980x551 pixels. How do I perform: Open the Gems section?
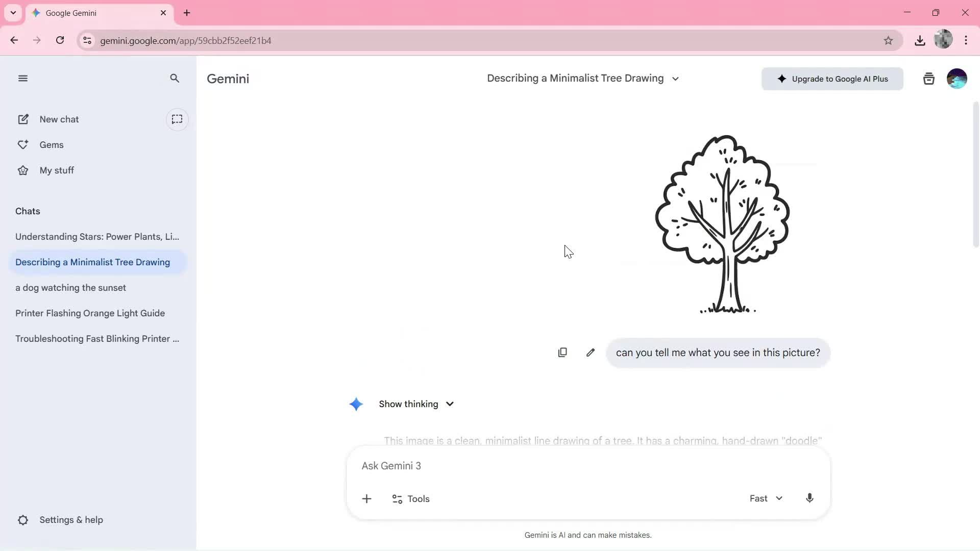click(52, 145)
